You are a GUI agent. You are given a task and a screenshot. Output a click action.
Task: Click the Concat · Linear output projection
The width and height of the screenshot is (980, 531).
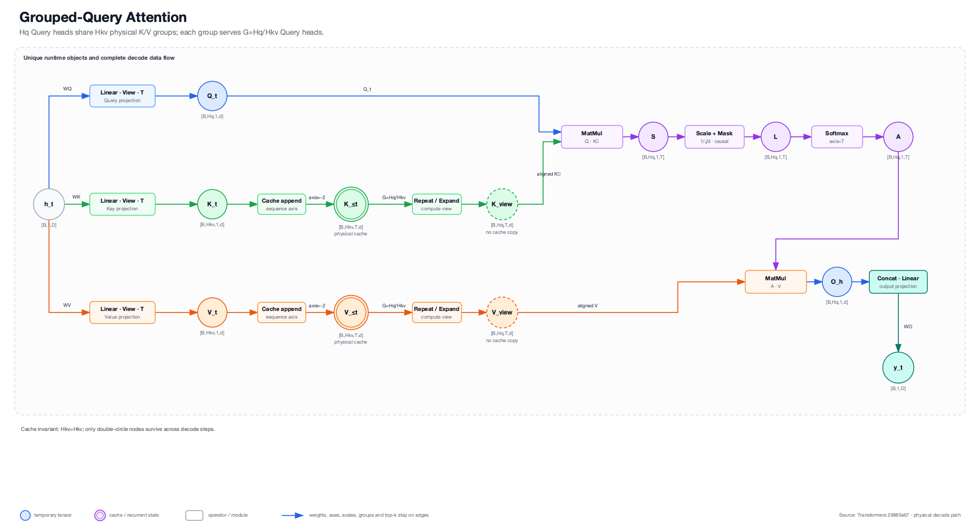click(898, 282)
